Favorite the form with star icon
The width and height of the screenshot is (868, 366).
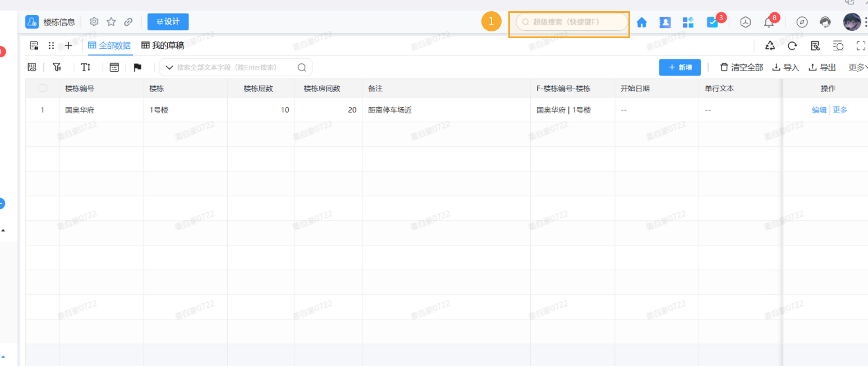point(111,22)
